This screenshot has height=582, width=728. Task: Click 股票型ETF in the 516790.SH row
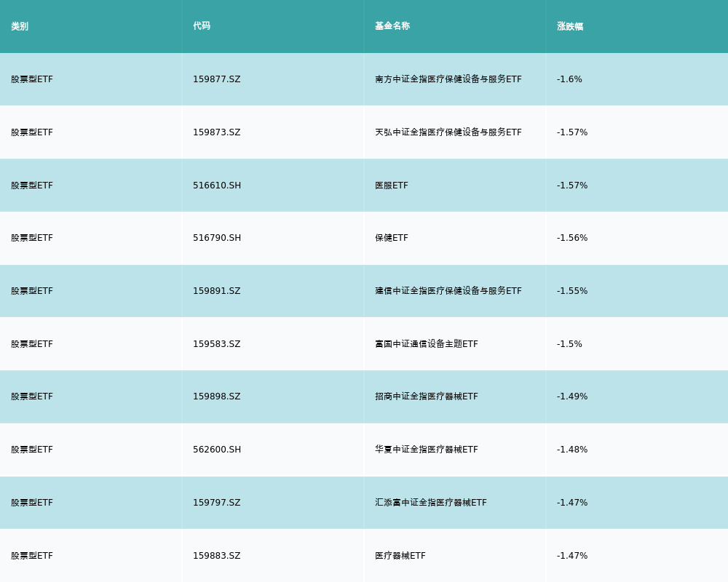click(x=32, y=238)
